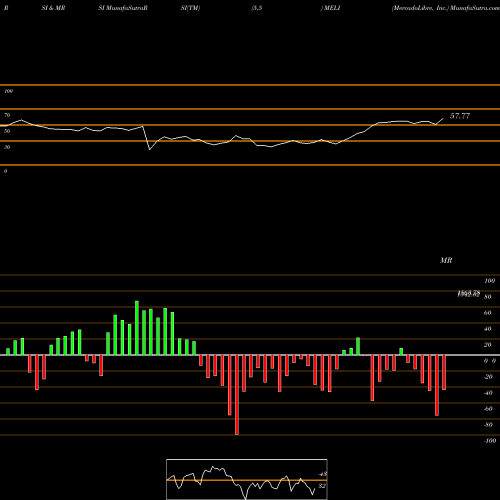Image resolution: width=500 pixels, height=500 pixels.
Task: Click the MR axis label 60
Action: [488, 313]
